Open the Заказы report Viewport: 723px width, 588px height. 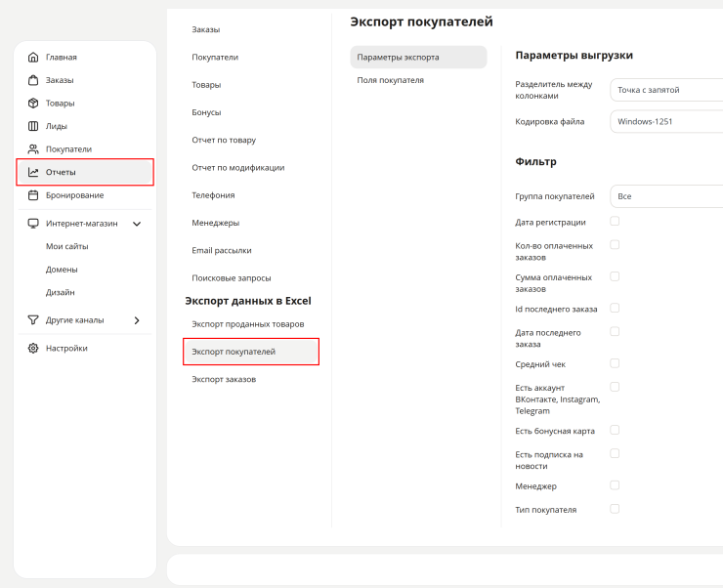click(205, 29)
